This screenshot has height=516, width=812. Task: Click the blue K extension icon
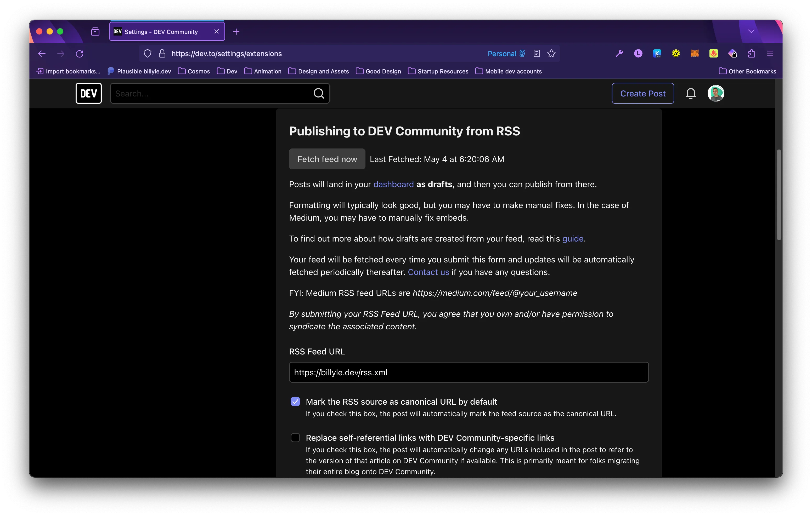click(x=657, y=54)
